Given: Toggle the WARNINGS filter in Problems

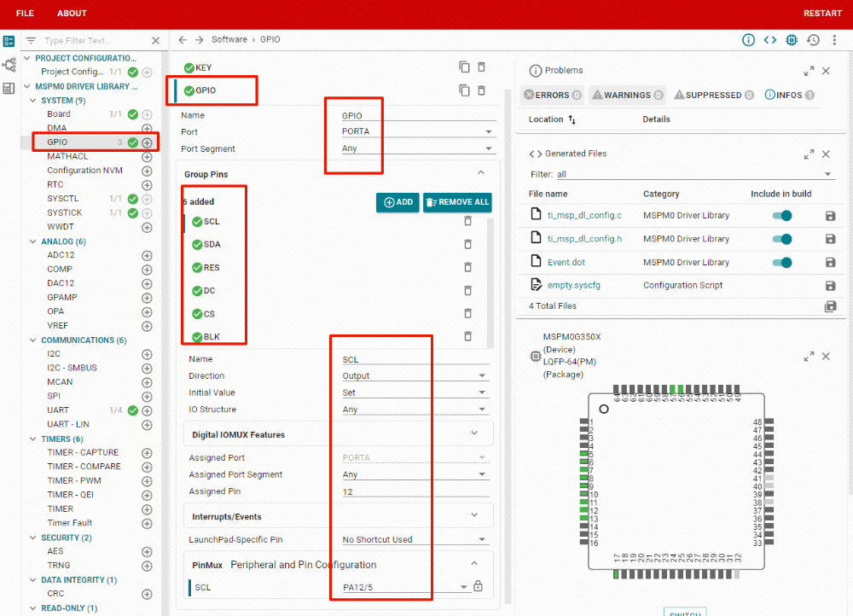Looking at the screenshot, I should point(627,96).
